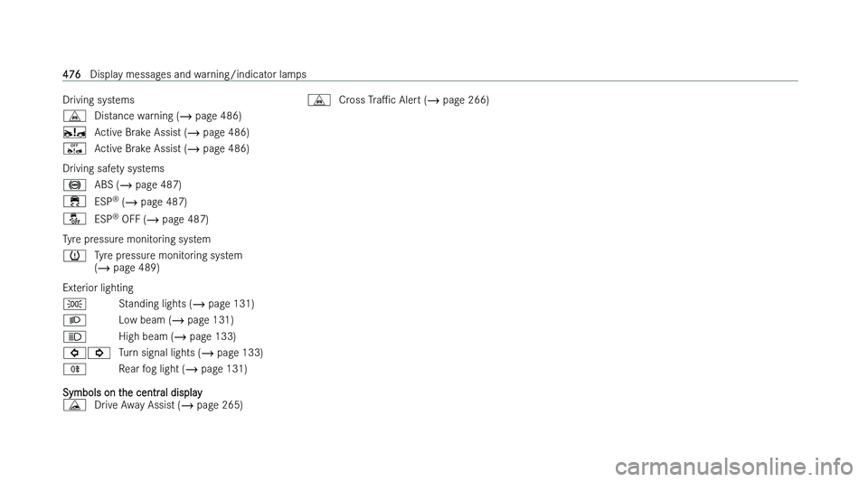
Task: Select the Standing lights symbol icon
Action: pyautogui.click(x=74, y=304)
